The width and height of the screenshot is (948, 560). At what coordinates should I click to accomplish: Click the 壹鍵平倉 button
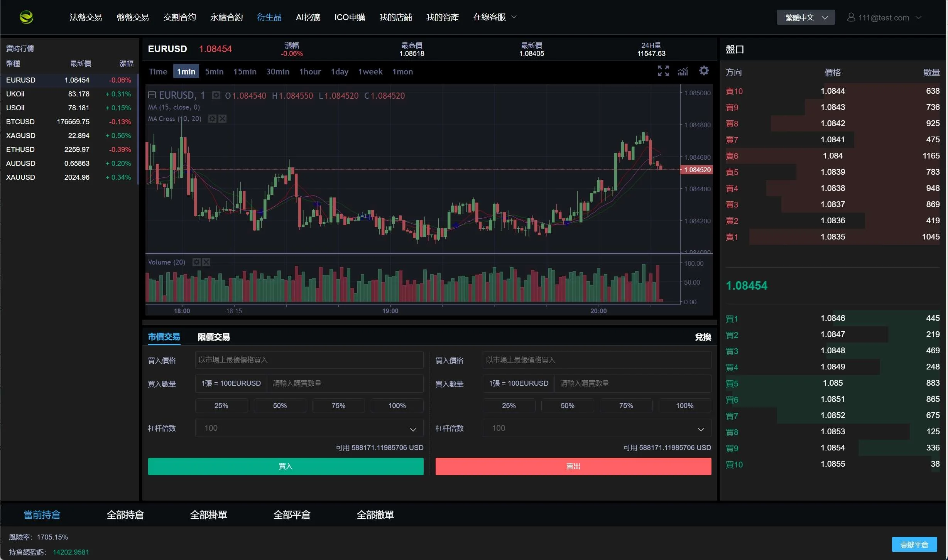[914, 545]
